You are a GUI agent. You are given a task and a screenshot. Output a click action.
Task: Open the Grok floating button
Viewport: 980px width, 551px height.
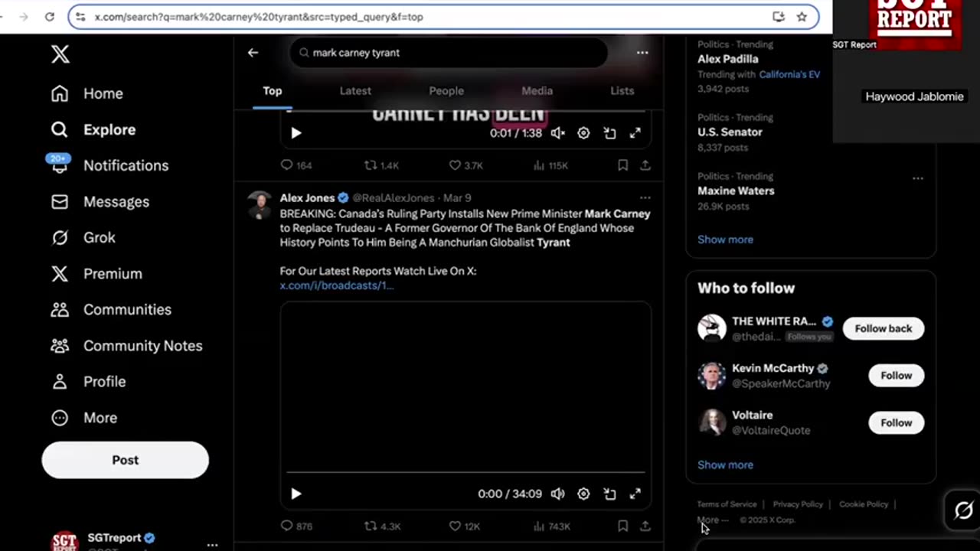(963, 510)
